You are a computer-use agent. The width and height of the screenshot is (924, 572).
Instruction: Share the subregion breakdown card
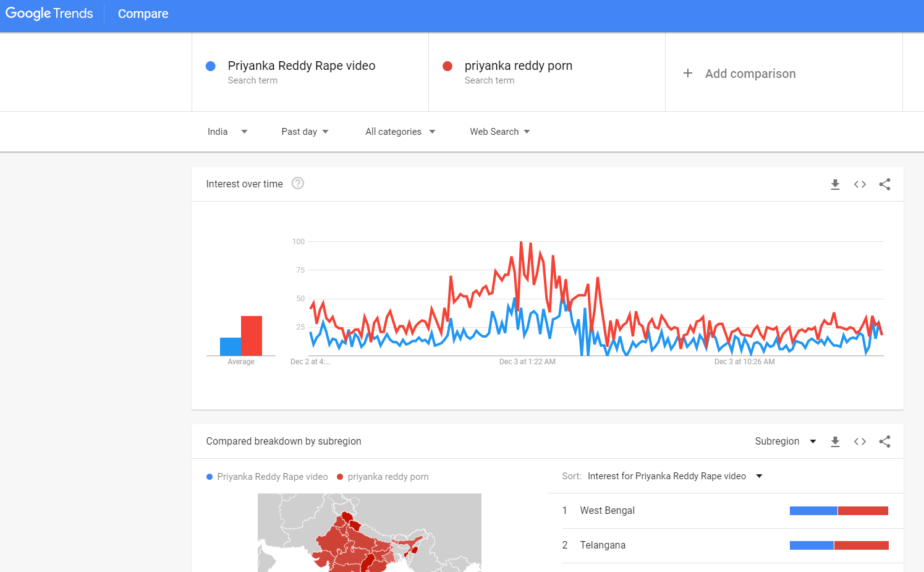884,442
